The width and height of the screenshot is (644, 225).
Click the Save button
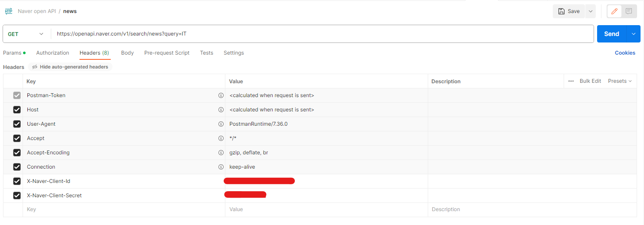click(569, 11)
